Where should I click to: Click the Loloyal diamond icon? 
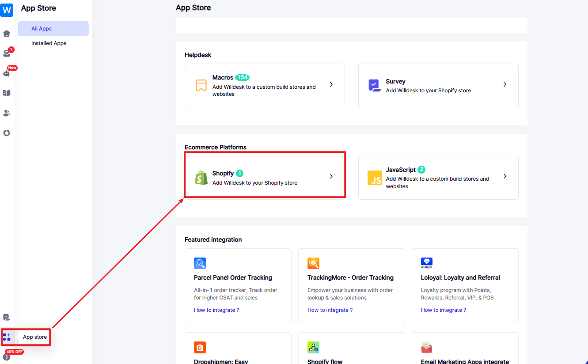427,263
